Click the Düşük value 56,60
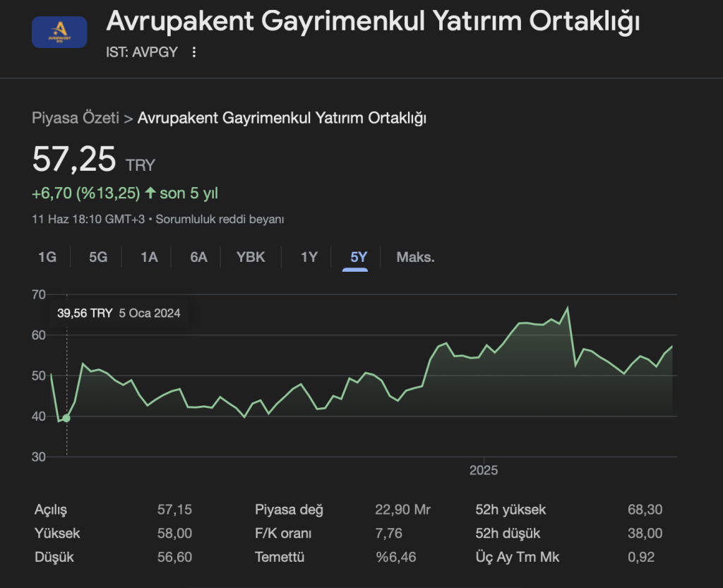This screenshot has width=723, height=588. (x=174, y=557)
